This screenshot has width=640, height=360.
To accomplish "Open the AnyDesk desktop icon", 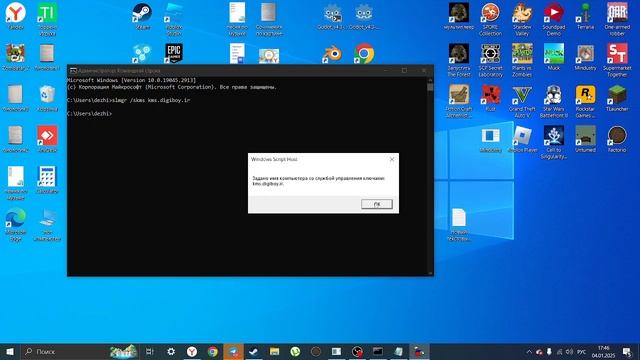I will coord(47,139).
